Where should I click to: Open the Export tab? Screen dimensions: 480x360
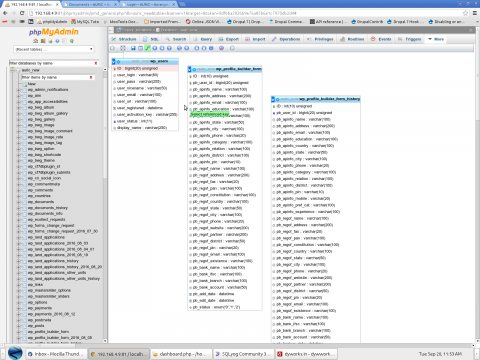click(229, 39)
